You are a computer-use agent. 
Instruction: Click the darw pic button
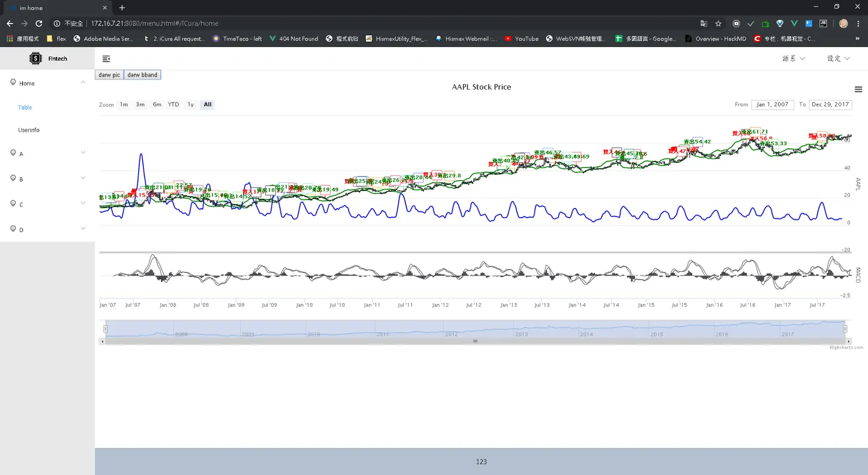coord(109,75)
